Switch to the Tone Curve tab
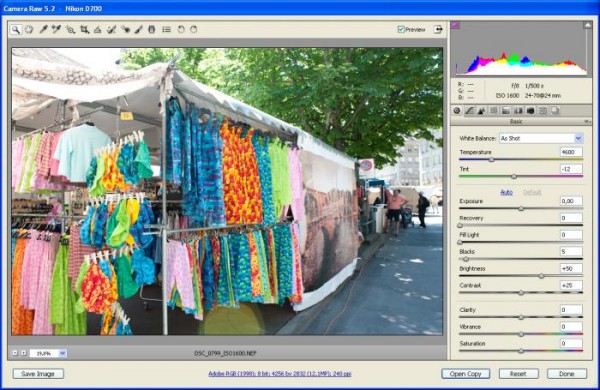Viewport: 600px width, 390px height. (x=469, y=111)
